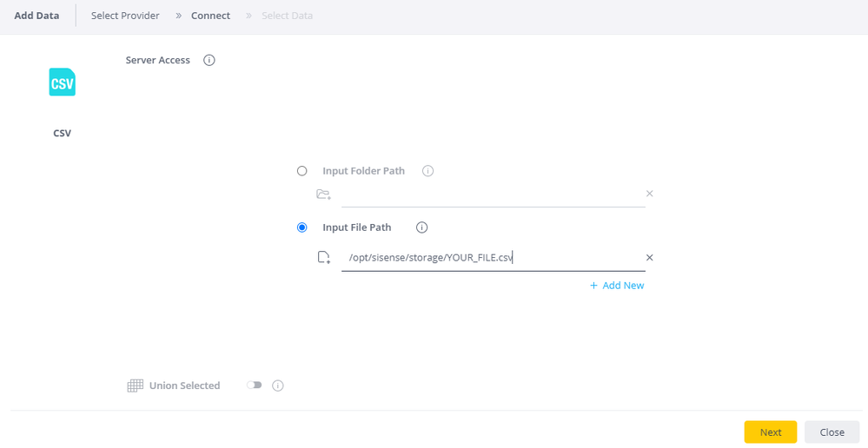Click into the folder path text field
Viewport: 868px width, 448px height.
click(x=491, y=194)
